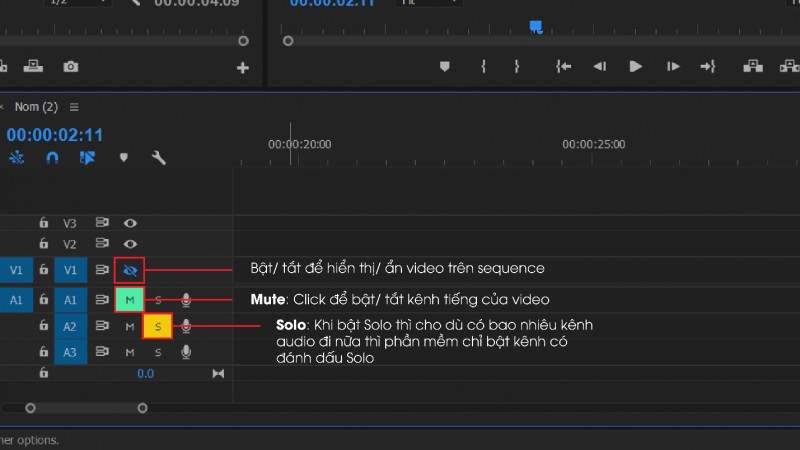This screenshot has height=450, width=800.
Task: Open the Source monitor button editor plus
Action: coord(243,68)
